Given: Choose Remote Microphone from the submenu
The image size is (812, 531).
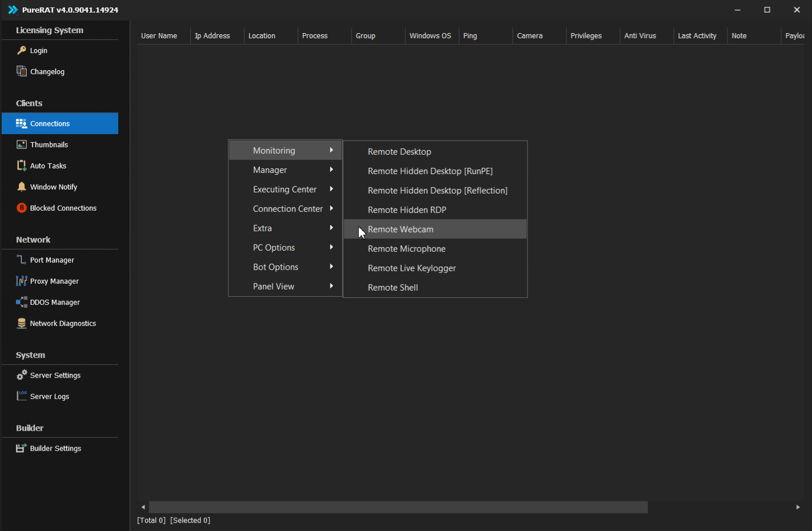Looking at the screenshot, I should (435, 249).
